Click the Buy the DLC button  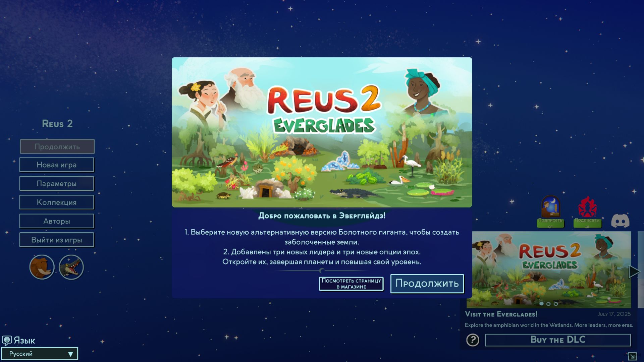[558, 340]
